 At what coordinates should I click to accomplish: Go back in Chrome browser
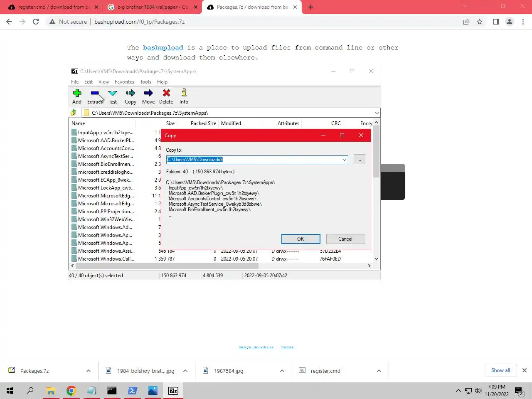(x=9, y=22)
